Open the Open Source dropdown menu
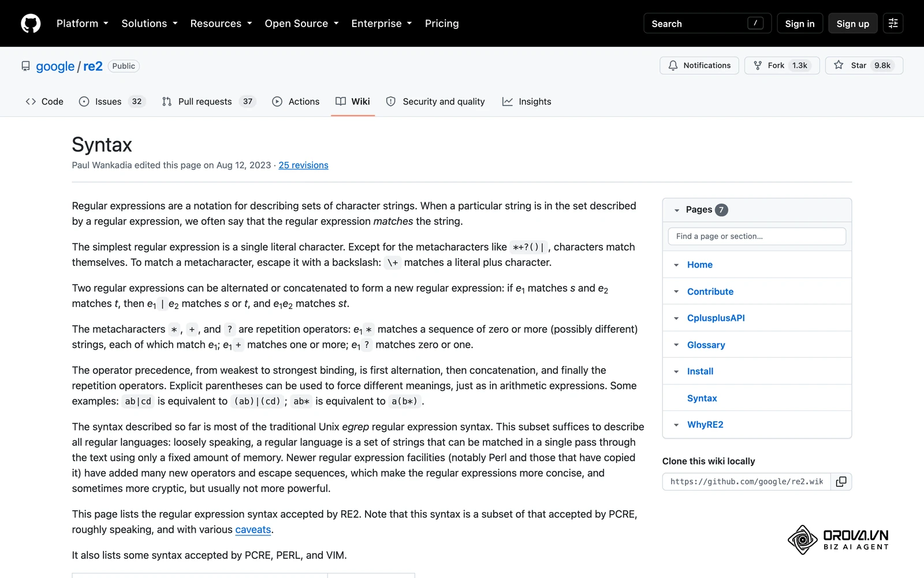 [301, 24]
